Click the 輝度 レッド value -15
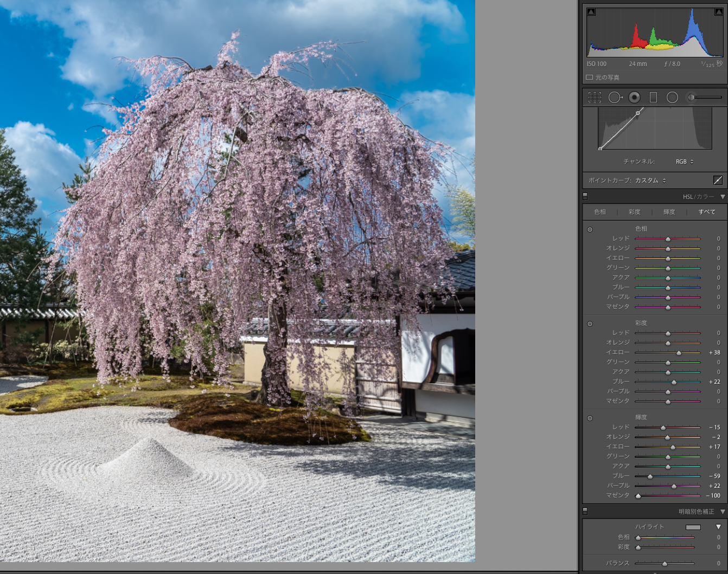Viewport: 728px width, 574px height. (x=714, y=427)
